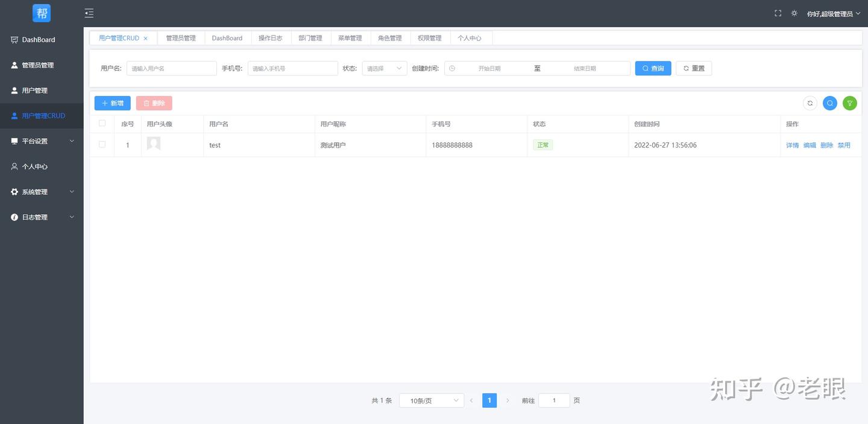The height and width of the screenshot is (424, 868).
Task: Collapse the sidebar using the hamburger icon
Action: 89,12
